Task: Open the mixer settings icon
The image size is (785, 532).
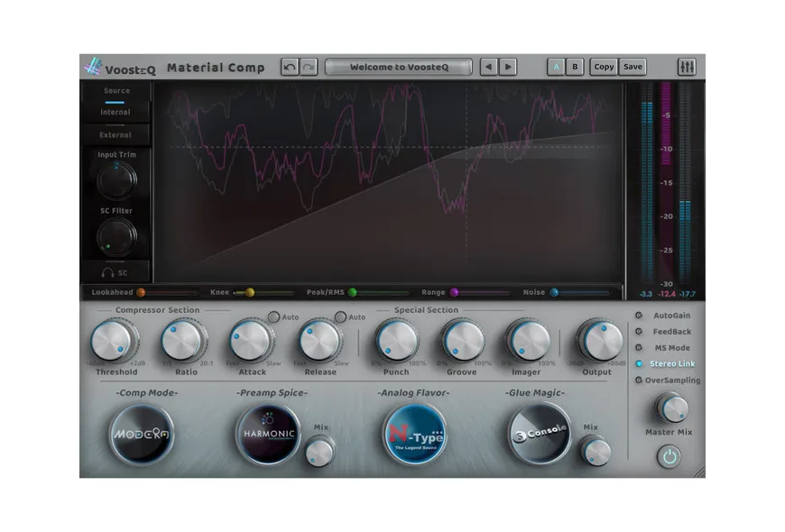Action: (687, 67)
